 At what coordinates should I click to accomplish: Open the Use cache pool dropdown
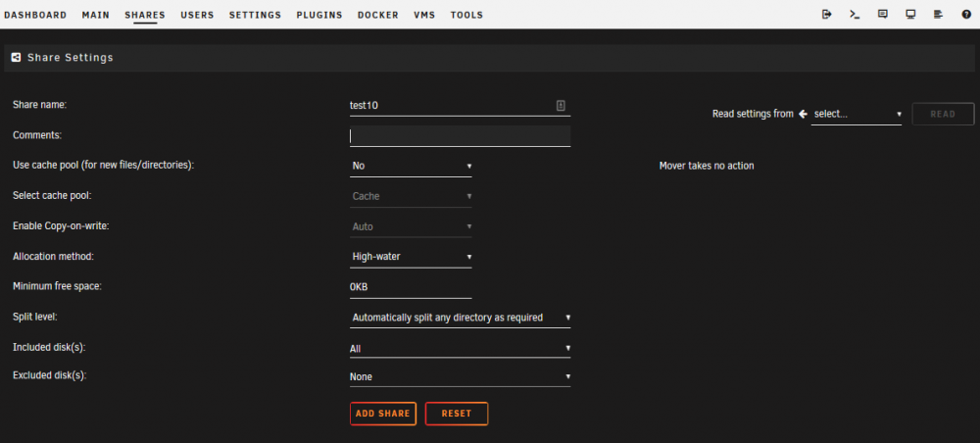pos(411,167)
